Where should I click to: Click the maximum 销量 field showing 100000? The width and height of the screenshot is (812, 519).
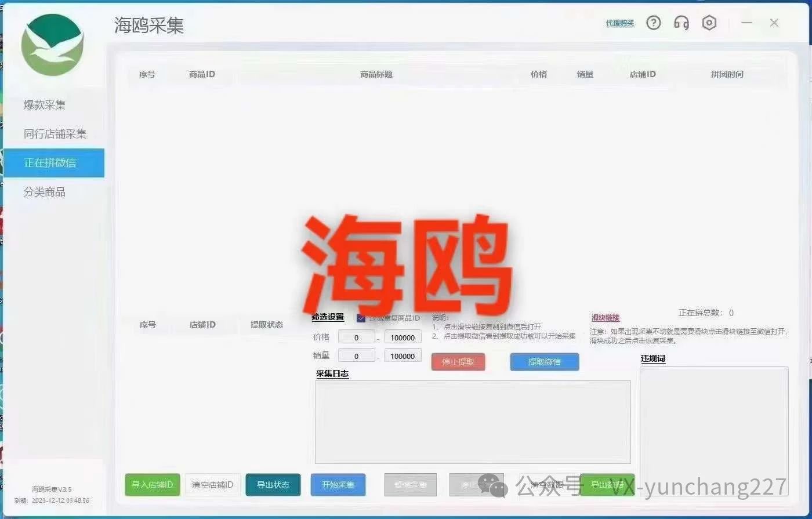tap(403, 356)
